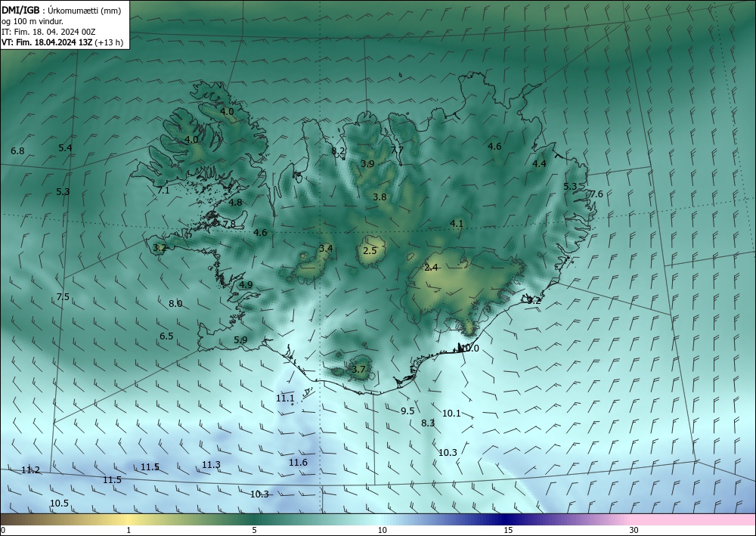This screenshot has height=536, width=756.
Task: Select the value 7.6 off the east coast
Action: 596,194
